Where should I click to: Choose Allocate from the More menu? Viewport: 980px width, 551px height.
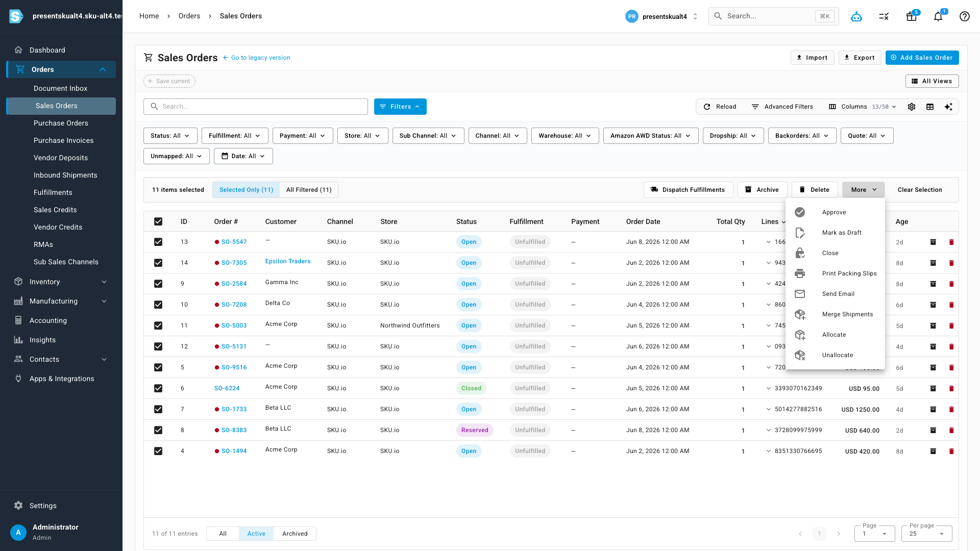(835, 335)
